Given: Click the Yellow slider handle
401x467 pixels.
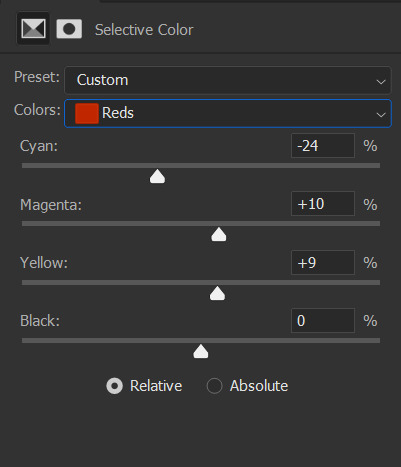Looking at the screenshot, I should pyautogui.click(x=217, y=293).
